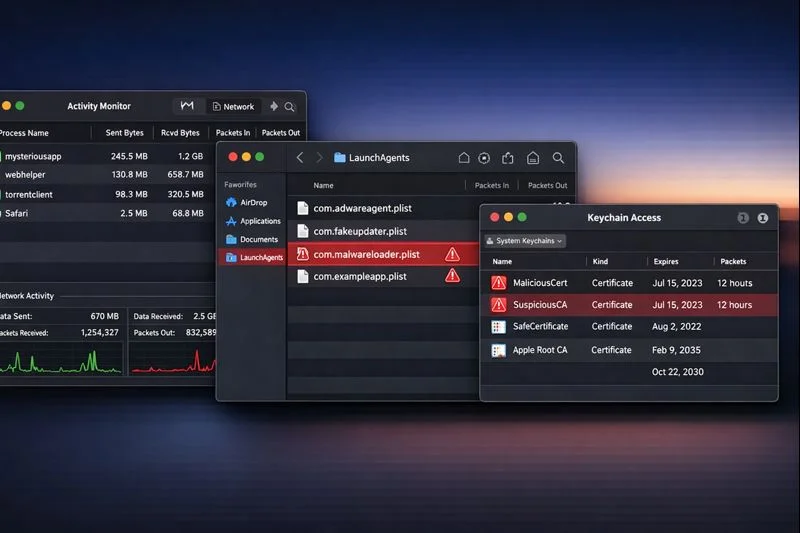
Task: Click warning icon of SuspiciousCA
Action: [x=498, y=304]
